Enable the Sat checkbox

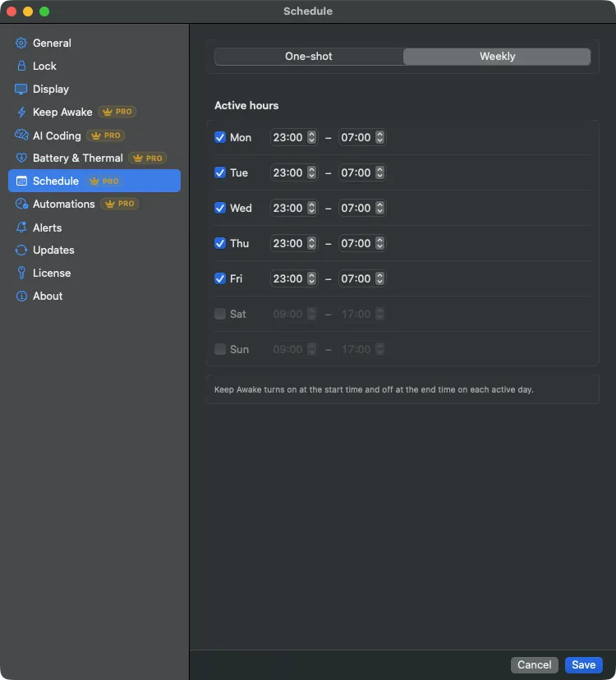220,314
